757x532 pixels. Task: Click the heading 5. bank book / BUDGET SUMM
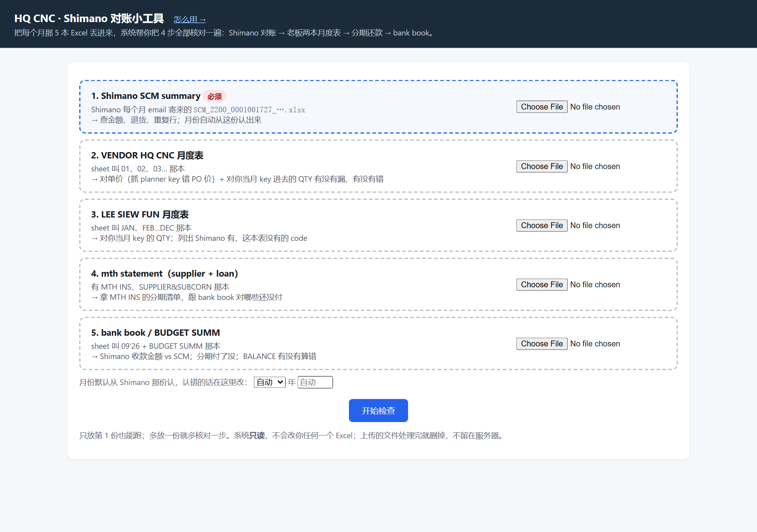(155, 333)
